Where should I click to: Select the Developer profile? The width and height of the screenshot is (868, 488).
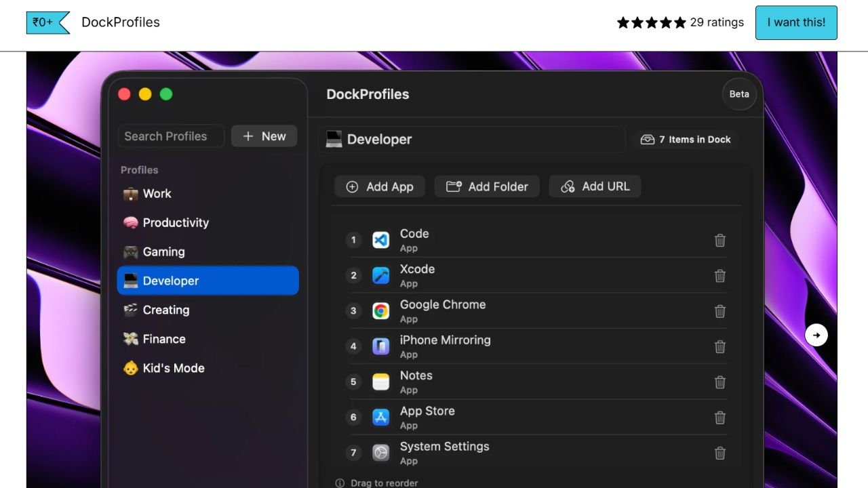[x=208, y=281]
